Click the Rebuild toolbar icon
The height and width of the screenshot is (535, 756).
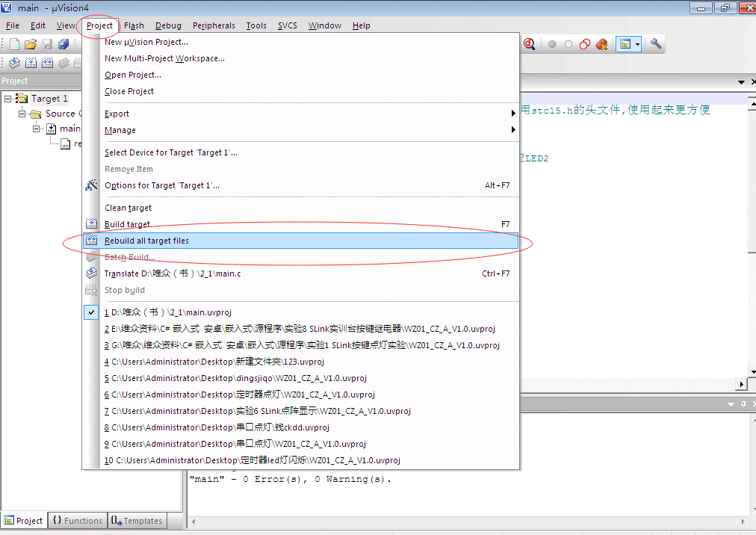coord(47,63)
